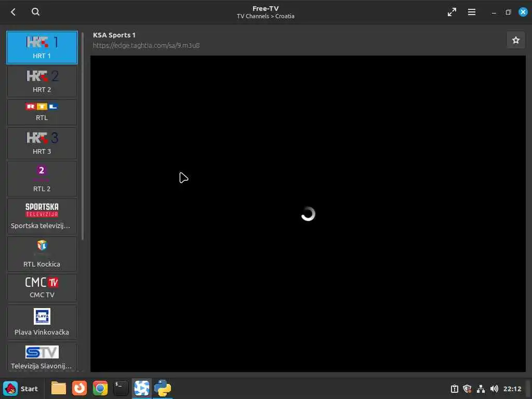The height and width of the screenshot is (399, 532).
Task: Click the KSA Sports 1 title
Action: [114, 35]
